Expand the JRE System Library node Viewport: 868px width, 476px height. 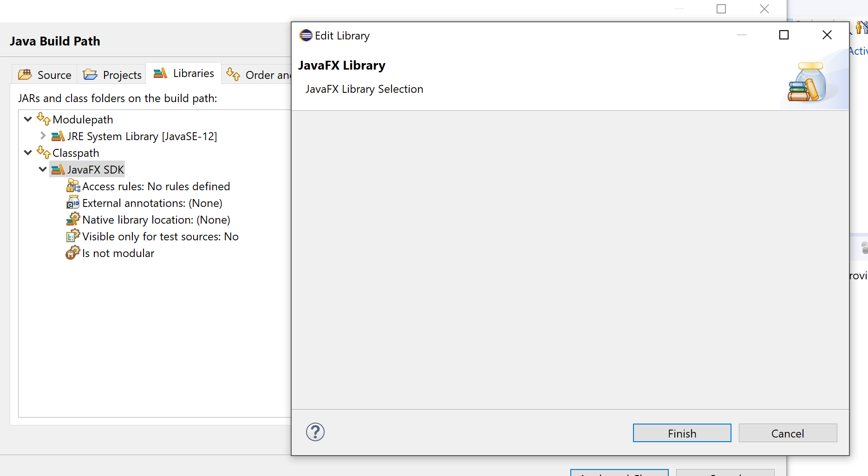pos(43,136)
